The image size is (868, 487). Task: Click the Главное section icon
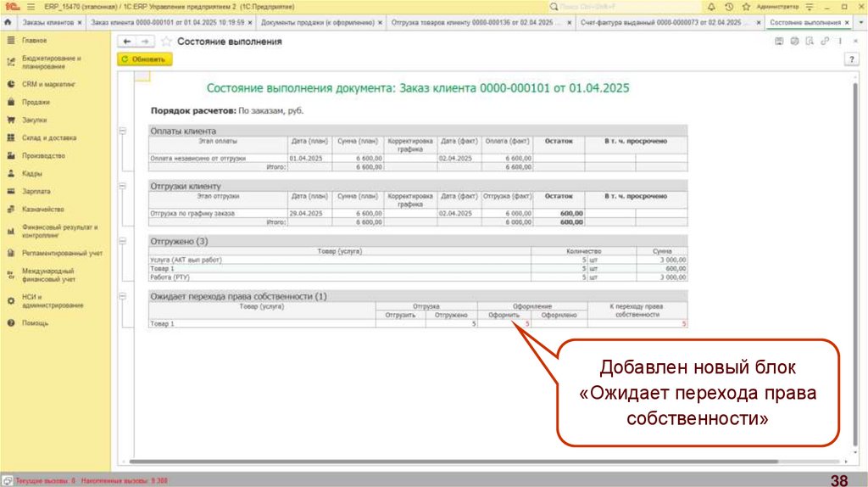tap(10, 41)
